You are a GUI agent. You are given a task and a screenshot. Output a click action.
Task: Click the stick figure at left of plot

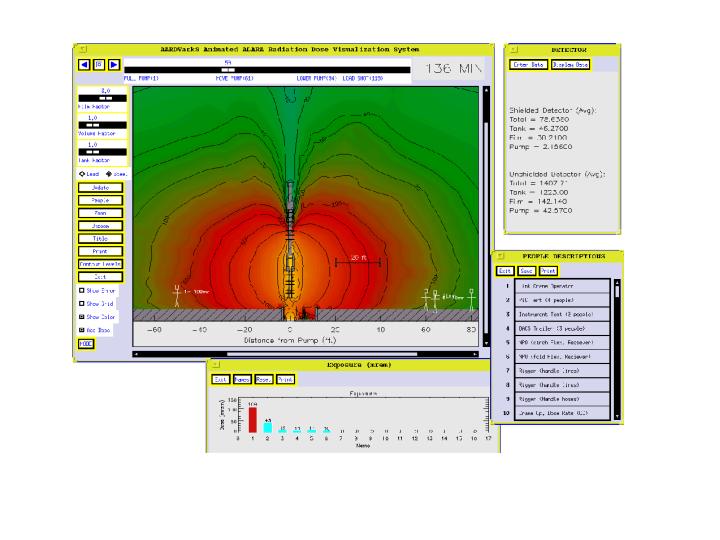(x=177, y=296)
